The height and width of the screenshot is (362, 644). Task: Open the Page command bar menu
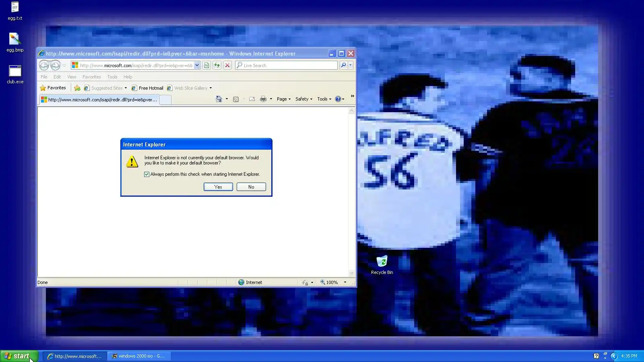tap(284, 99)
